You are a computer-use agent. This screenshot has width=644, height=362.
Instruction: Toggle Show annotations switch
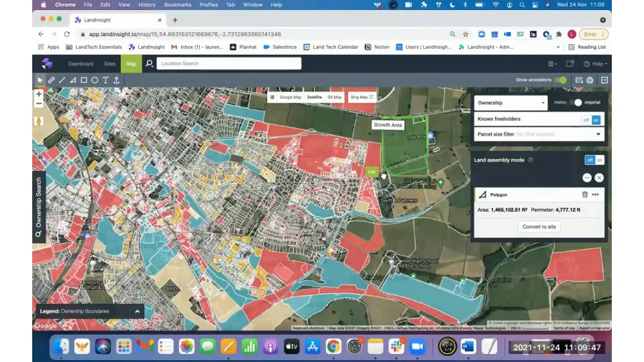tap(560, 80)
